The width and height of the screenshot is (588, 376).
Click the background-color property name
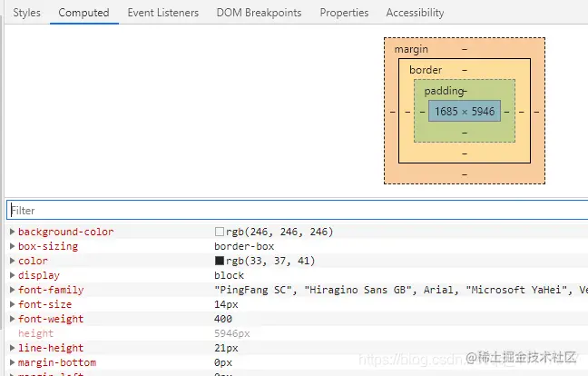pyautogui.click(x=65, y=232)
